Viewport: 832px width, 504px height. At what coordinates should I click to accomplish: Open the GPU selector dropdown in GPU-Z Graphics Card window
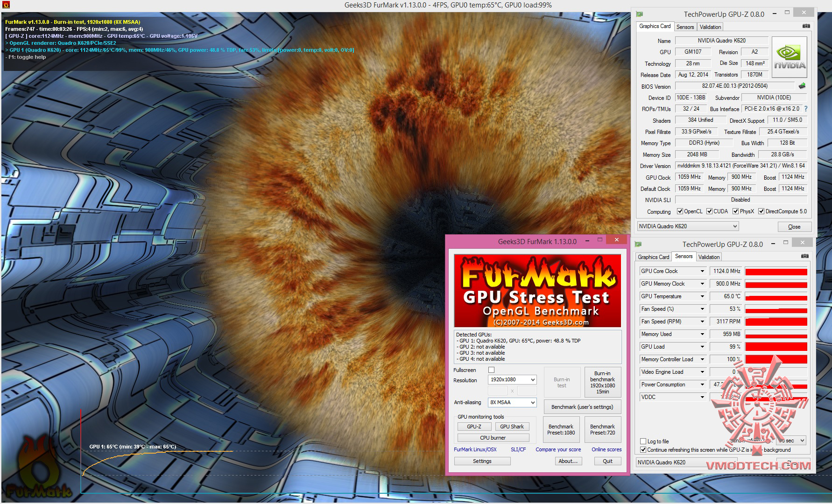tap(688, 226)
